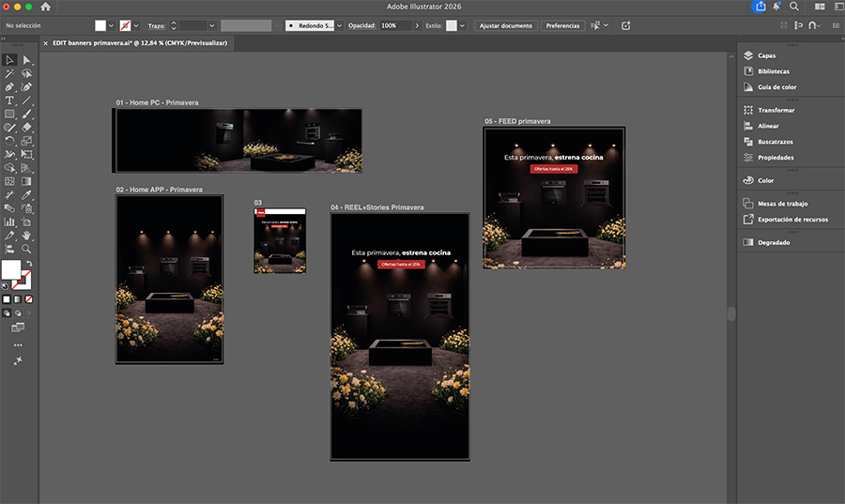Set paint mode to Gradient
Screen dimensions: 845x504
[18, 299]
